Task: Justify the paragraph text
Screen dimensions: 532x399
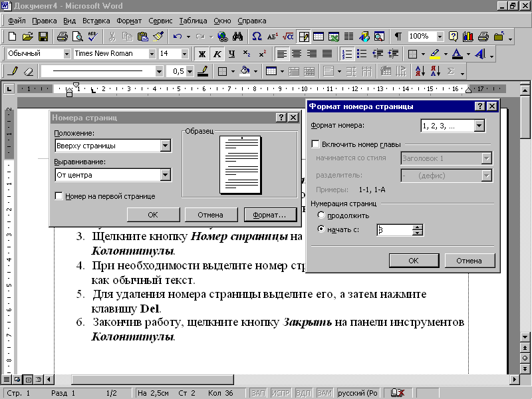Action: click(327, 54)
